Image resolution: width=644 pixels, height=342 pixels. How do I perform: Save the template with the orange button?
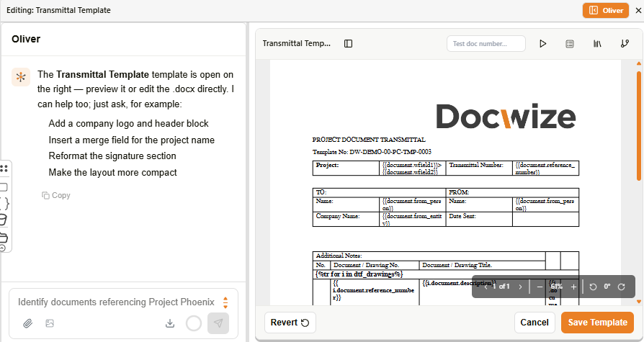[x=598, y=323]
